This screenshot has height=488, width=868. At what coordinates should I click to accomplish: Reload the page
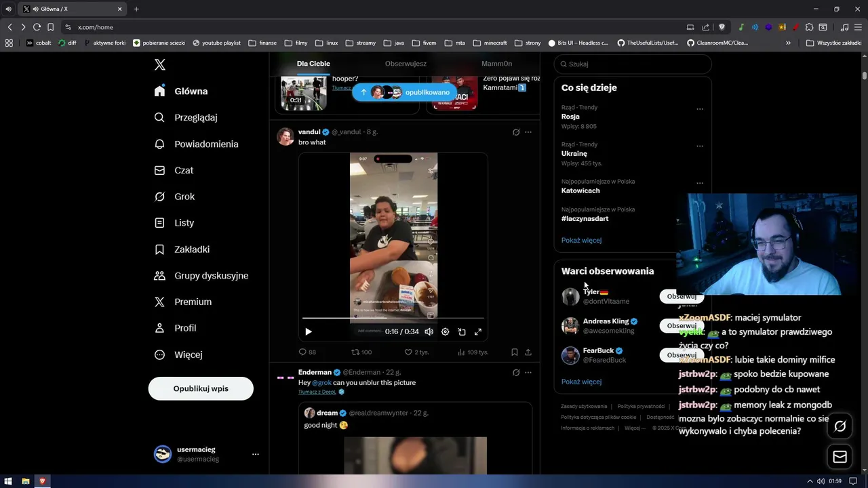click(37, 27)
